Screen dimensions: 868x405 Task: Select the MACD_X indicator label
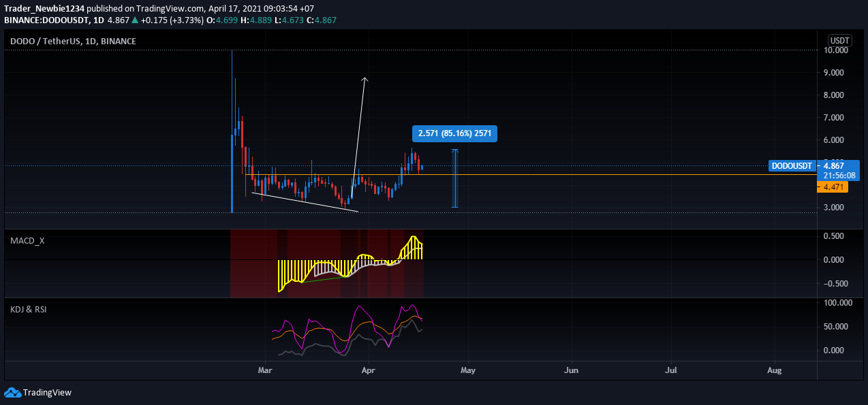point(27,240)
